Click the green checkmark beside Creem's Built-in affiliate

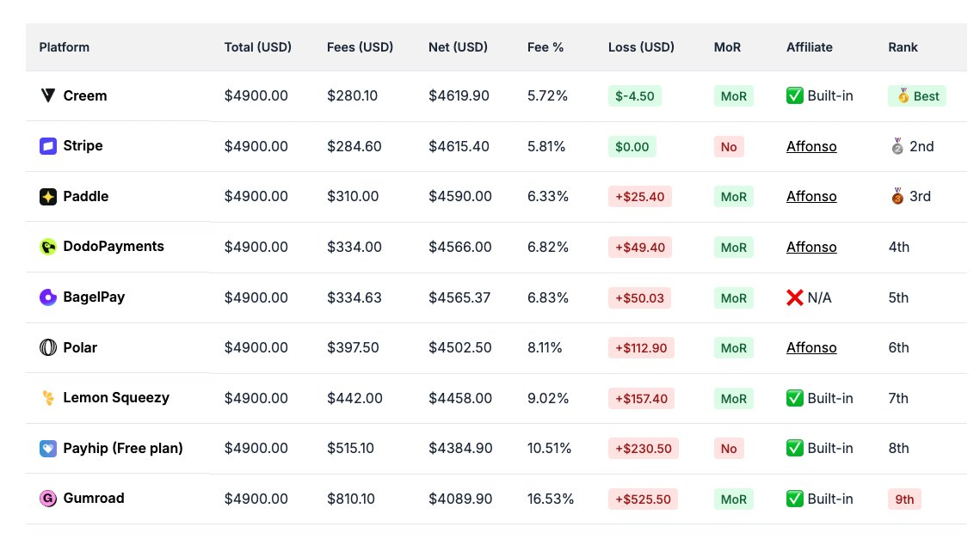794,95
